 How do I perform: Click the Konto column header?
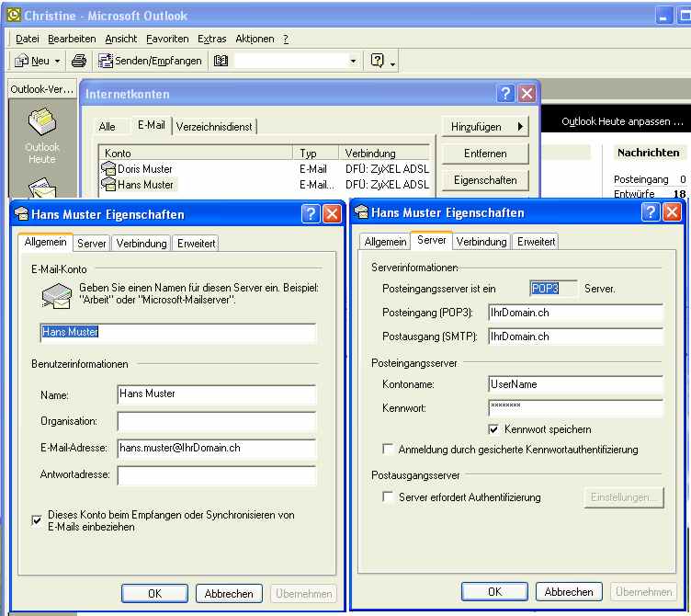click(196, 153)
